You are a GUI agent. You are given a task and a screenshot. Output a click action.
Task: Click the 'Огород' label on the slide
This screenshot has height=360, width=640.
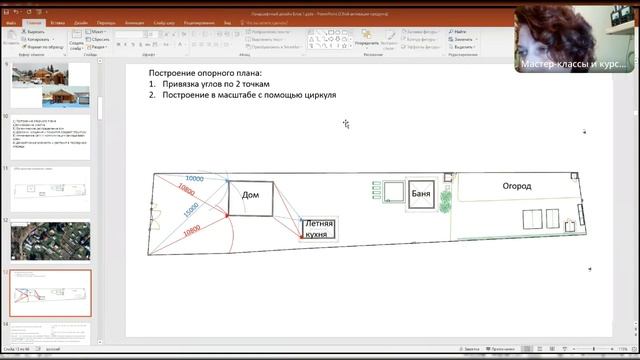517,186
